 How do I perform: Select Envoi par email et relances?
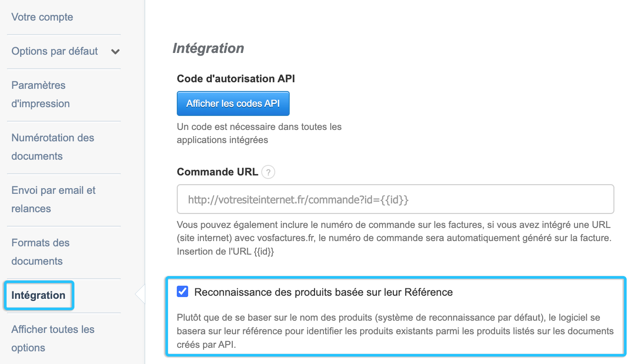click(53, 199)
